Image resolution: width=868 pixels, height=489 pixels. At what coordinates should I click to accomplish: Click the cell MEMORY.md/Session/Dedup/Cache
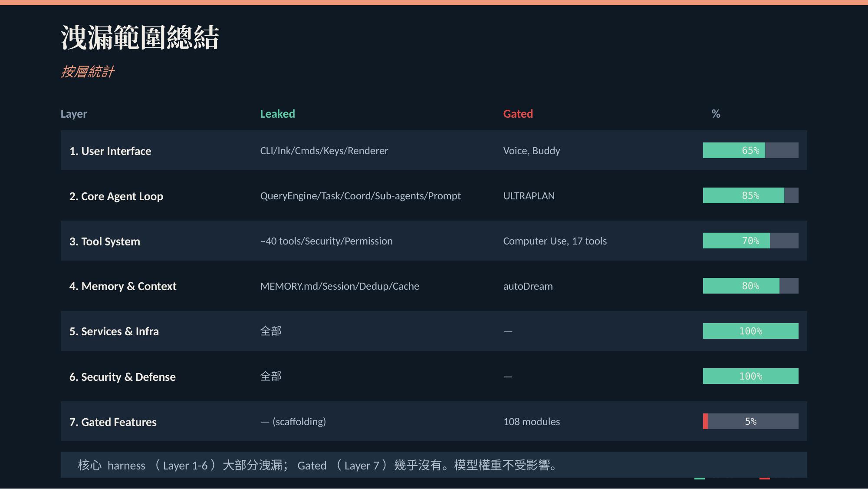click(340, 286)
